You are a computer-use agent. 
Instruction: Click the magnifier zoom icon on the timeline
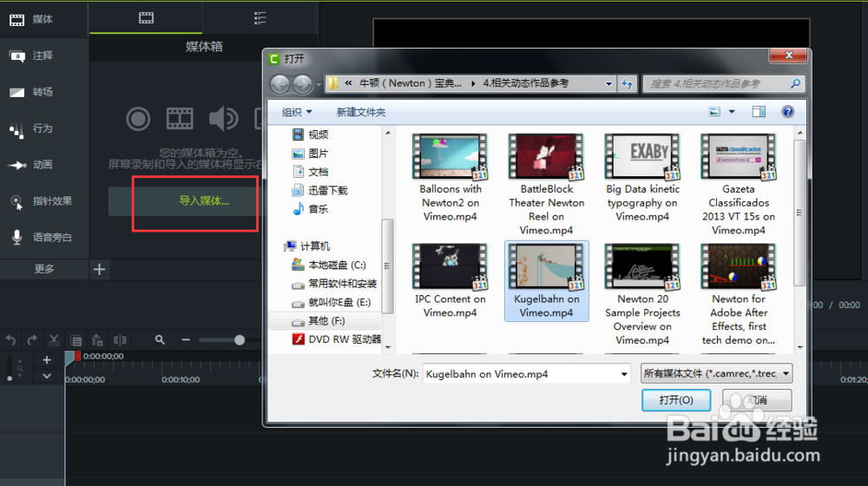click(160, 340)
